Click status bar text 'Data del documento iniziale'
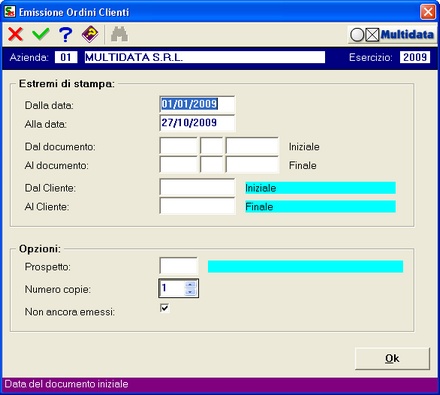Screen dimensions: 440x395 click(x=66, y=384)
